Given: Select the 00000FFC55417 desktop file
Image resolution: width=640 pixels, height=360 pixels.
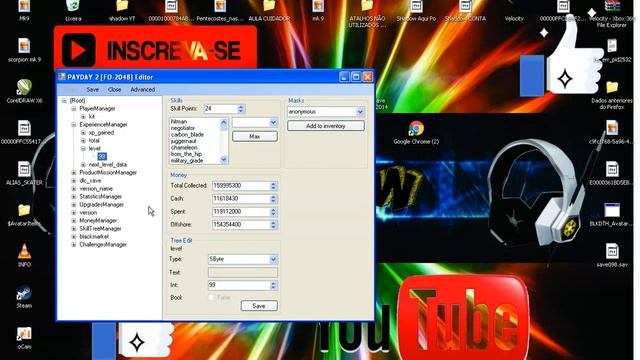Looking at the screenshot, I should pos(24,129).
